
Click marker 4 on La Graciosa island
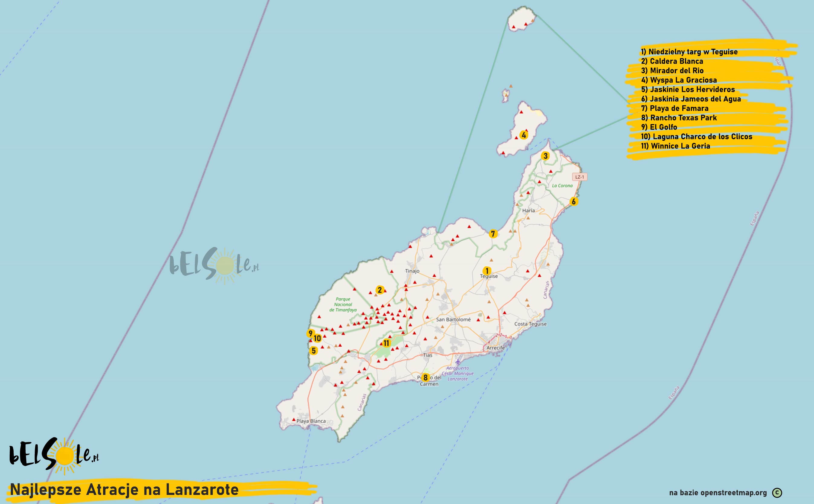(x=524, y=135)
